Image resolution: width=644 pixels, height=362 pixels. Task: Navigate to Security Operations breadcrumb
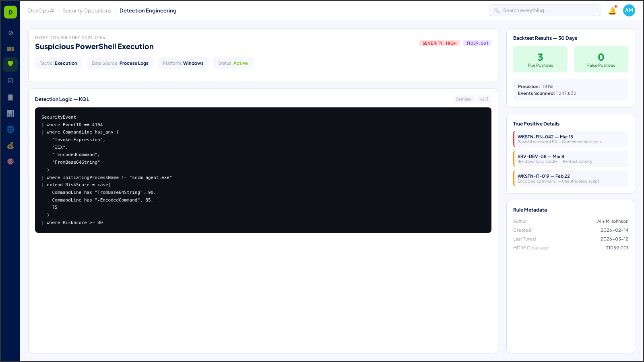tap(87, 10)
